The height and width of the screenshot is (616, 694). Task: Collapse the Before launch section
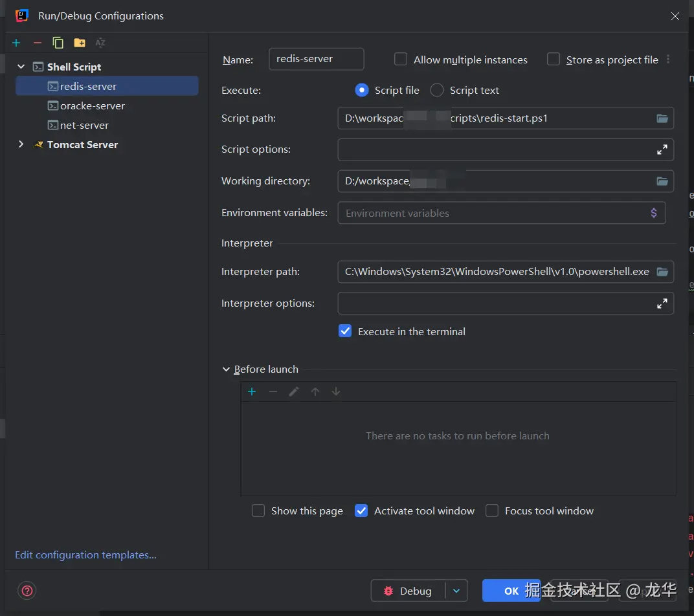coord(226,369)
